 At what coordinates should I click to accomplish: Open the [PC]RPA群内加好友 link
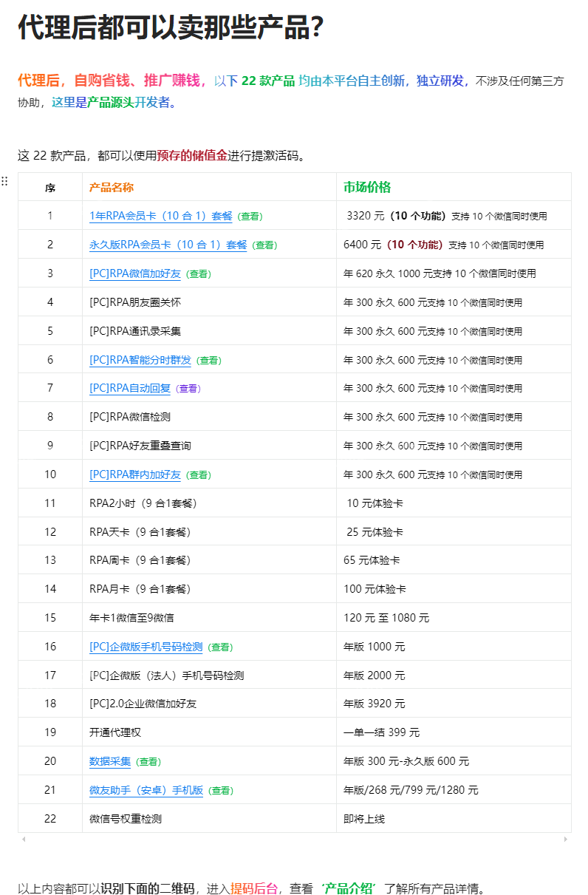coord(135,474)
